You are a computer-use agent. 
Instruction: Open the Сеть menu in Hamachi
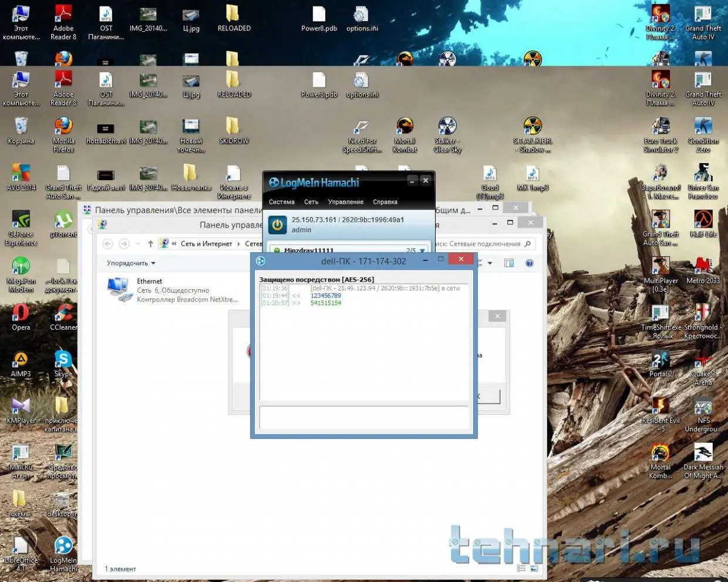311,202
